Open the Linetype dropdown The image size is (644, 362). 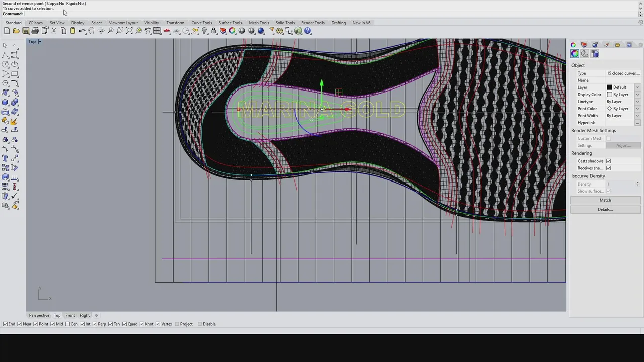(x=637, y=102)
